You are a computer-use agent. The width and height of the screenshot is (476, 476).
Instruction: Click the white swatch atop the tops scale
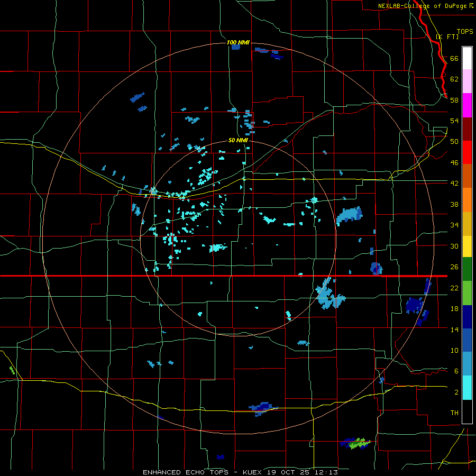click(467, 58)
